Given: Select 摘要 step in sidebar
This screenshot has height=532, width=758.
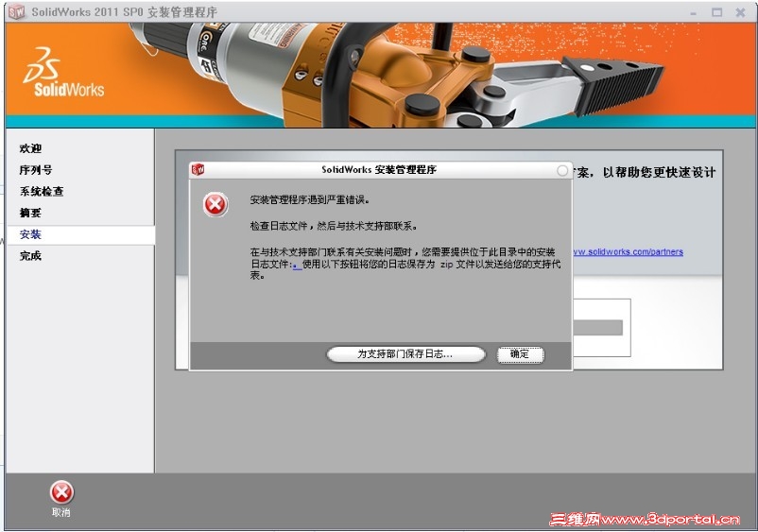Looking at the screenshot, I should (x=30, y=213).
